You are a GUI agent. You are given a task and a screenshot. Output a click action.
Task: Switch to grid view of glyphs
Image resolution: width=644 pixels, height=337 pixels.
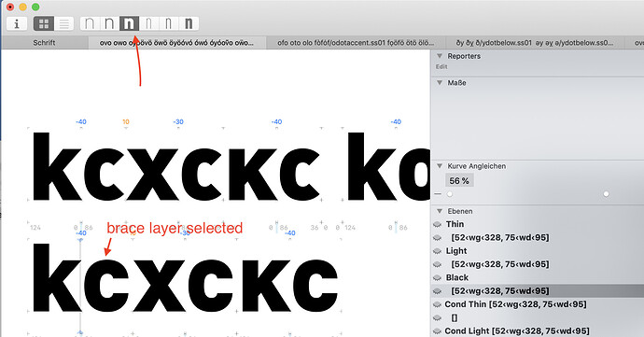pyautogui.click(x=44, y=24)
